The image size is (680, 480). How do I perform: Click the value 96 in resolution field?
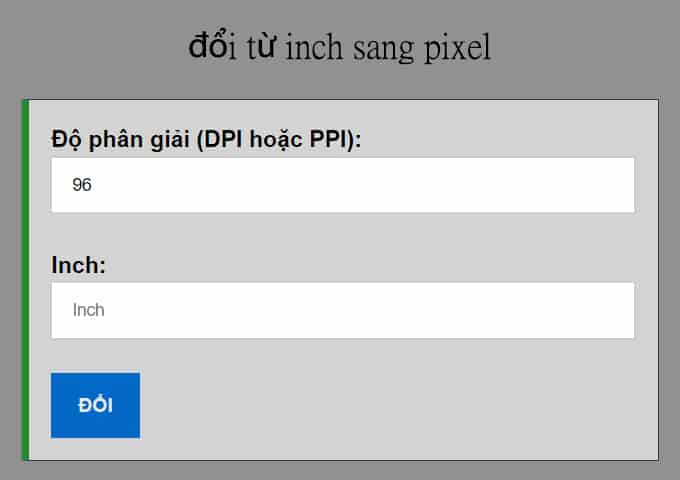[82, 185]
